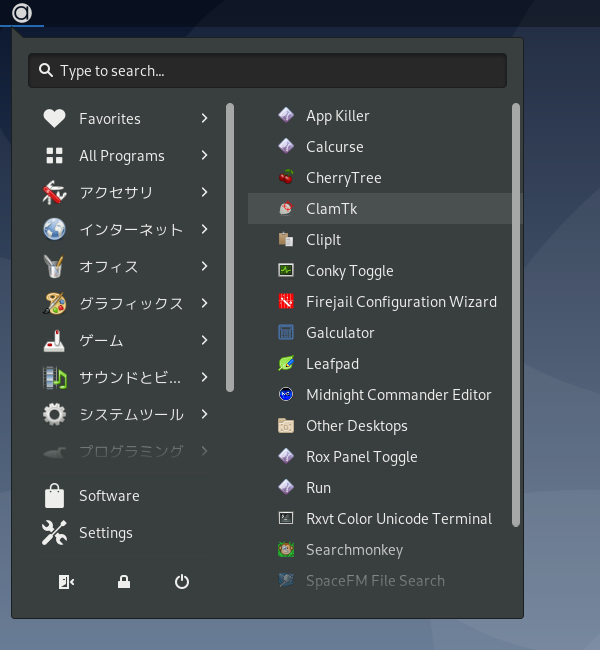Expand the Favorites chevron arrow
600x650 pixels.
pyautogui.click(x=204, y=119)
